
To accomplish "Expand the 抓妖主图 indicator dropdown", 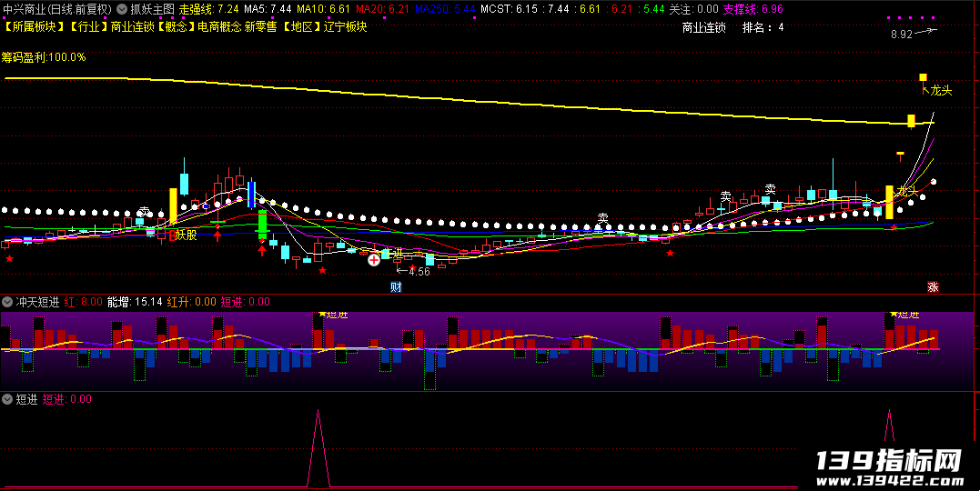I will pyautogui.click(x=122, y=9).
